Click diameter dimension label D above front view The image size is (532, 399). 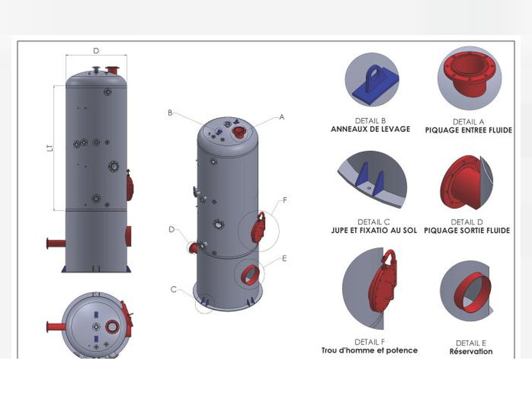(x=96, y=51)
